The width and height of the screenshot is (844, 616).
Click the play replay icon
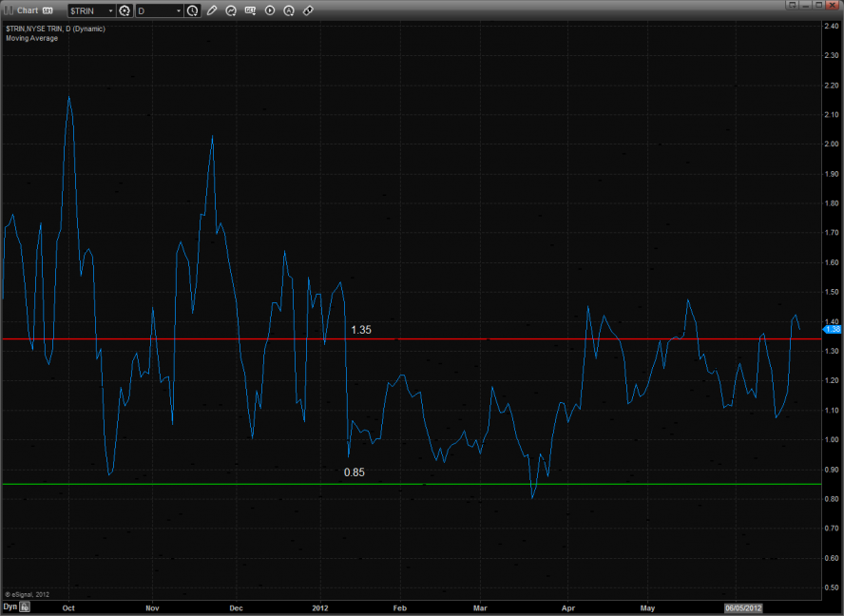[270, 10]
